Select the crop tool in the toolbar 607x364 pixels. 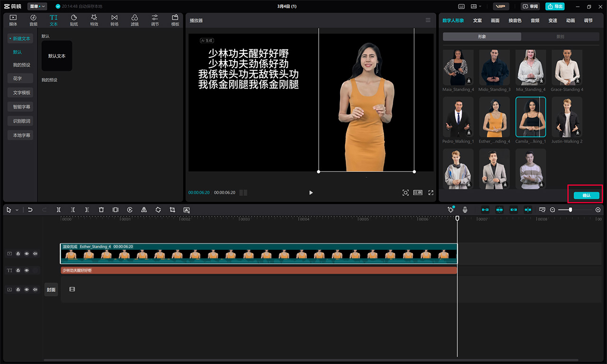click(172, 209)
